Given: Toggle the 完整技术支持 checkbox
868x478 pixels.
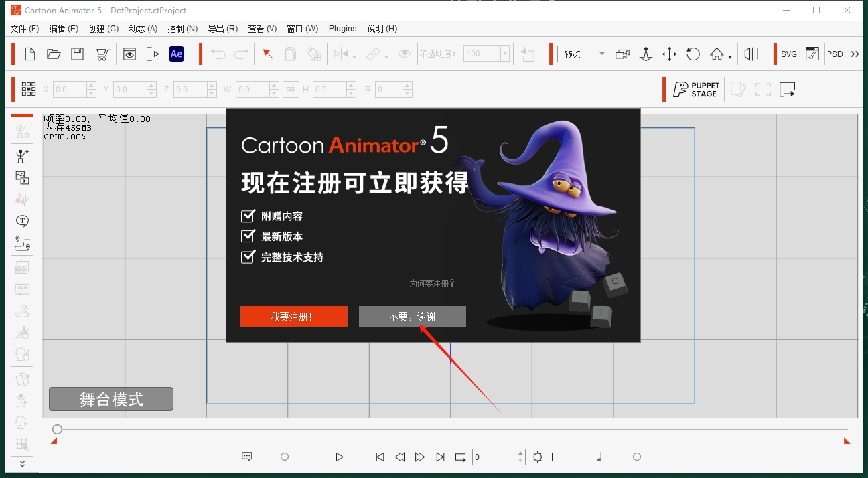Looking at the screenshot, I should pos(247,256).
